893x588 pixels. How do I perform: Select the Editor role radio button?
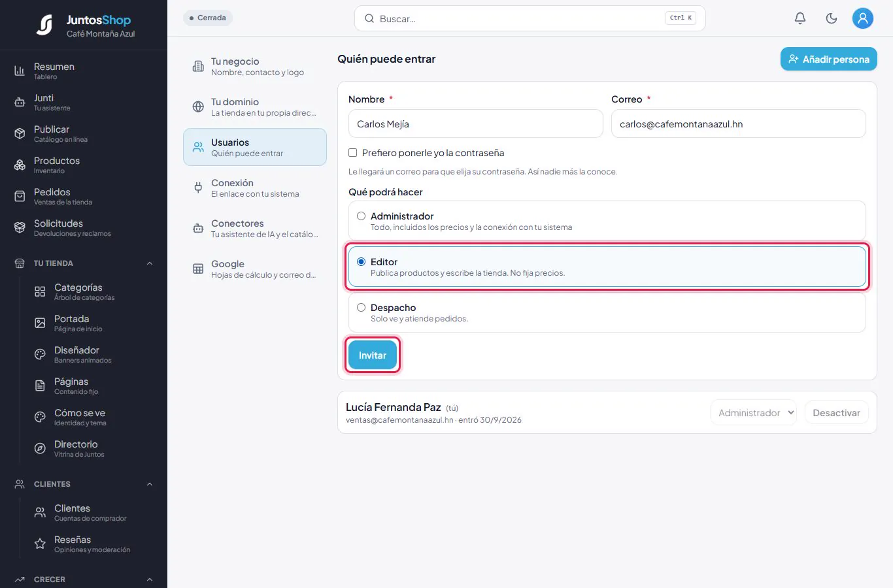click(361, 262)
